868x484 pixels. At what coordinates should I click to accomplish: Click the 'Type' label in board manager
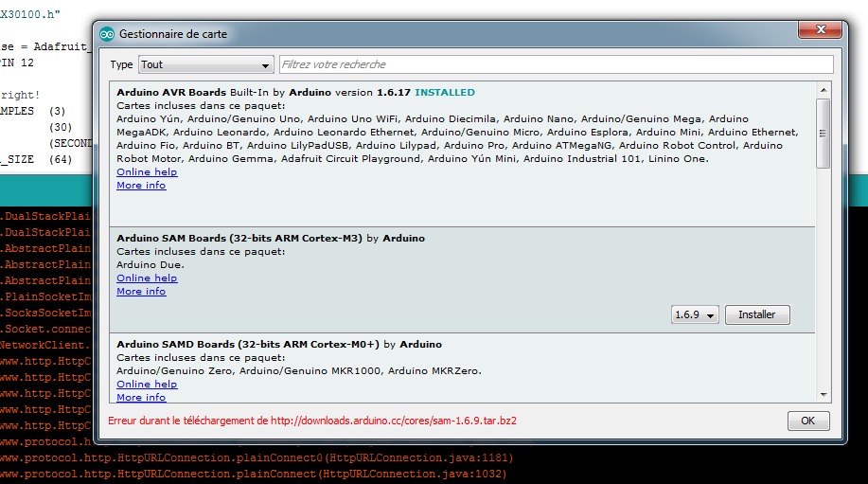coord(121,64)
